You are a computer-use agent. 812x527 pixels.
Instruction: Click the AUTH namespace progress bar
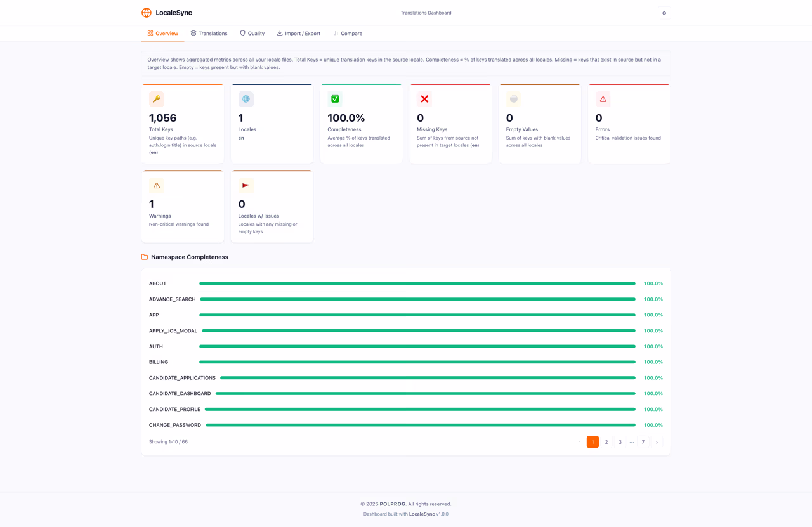tap(417, 346)
